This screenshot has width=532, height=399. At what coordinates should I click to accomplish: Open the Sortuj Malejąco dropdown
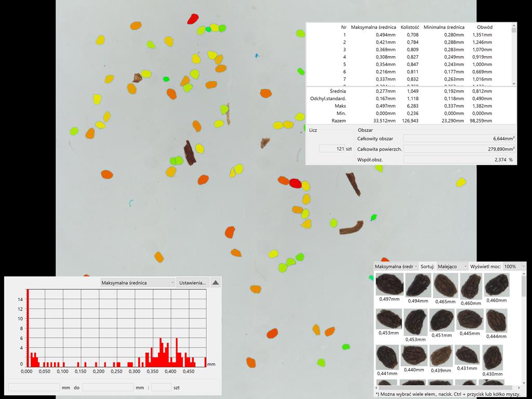click(x=452, y=266)
